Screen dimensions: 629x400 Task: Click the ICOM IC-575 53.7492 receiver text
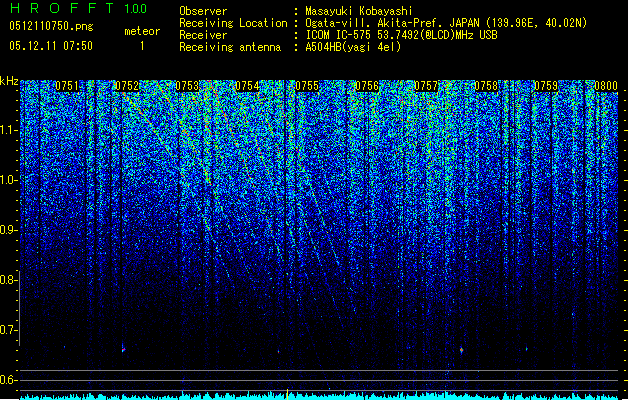point(401,35)
